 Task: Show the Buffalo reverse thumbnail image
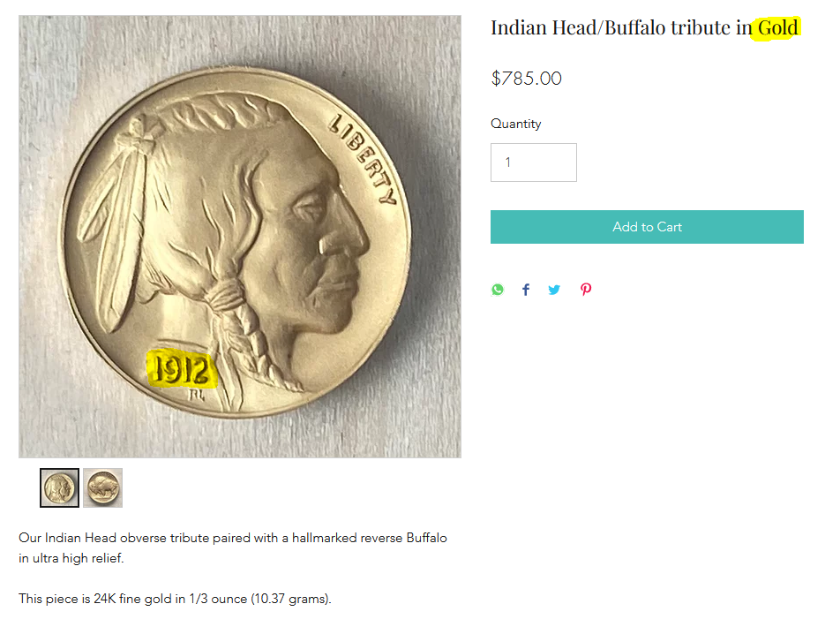pos(102,487)
